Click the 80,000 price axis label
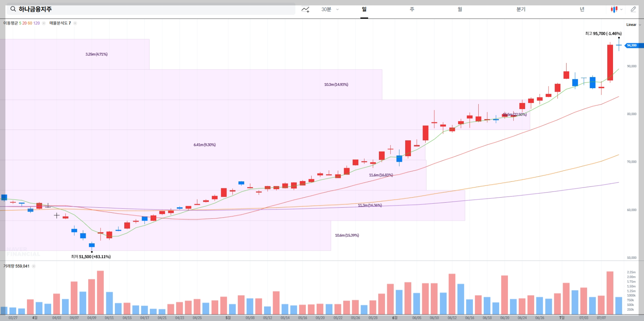Image resolution: width=644 pixels, height=321 pixels. click(x=632, y=114)
